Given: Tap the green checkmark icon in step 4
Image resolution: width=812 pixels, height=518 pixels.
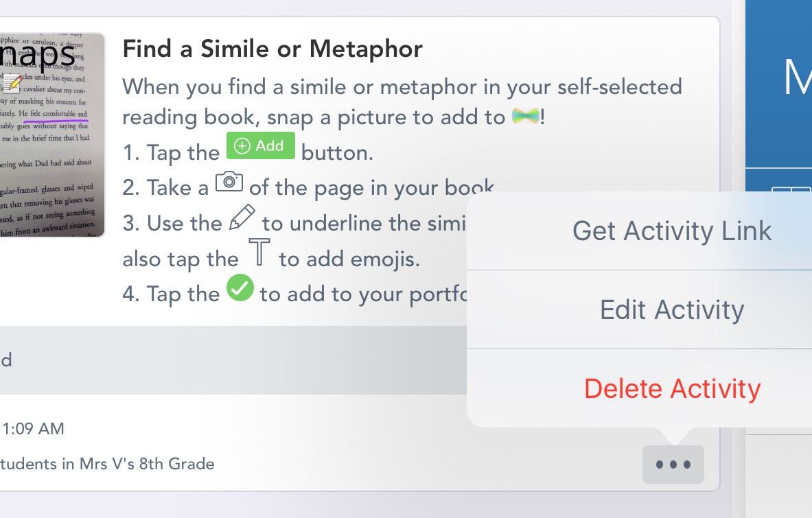Looking at the screenshot, I should 240,287.
